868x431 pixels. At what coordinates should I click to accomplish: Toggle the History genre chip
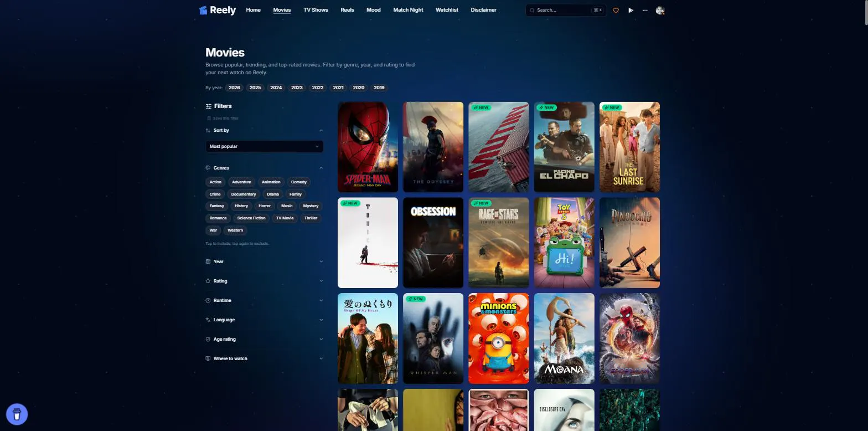(241, 206)
